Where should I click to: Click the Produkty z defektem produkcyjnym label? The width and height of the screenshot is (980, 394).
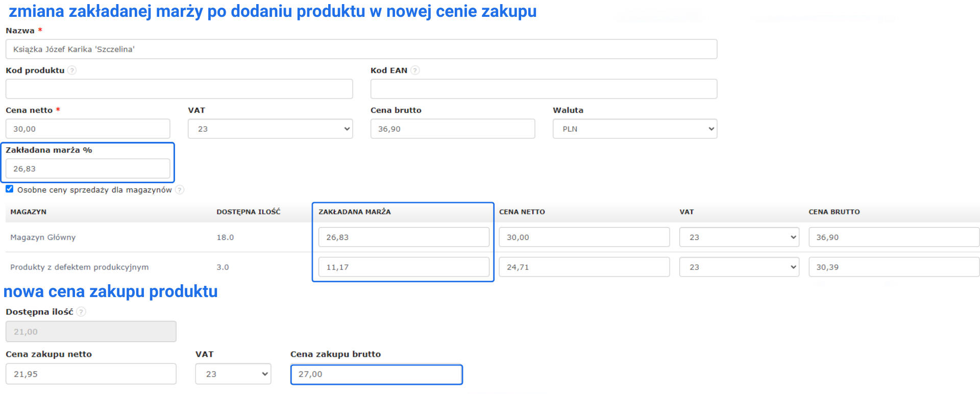(x=80, y=267)
